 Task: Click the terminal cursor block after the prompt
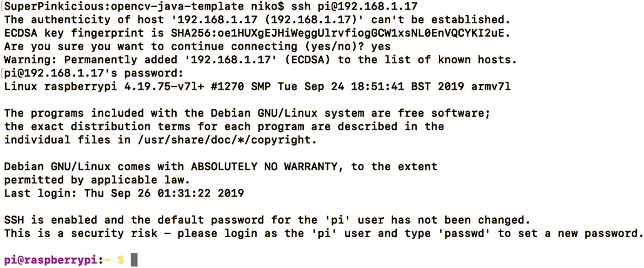[x=133, y=260]
